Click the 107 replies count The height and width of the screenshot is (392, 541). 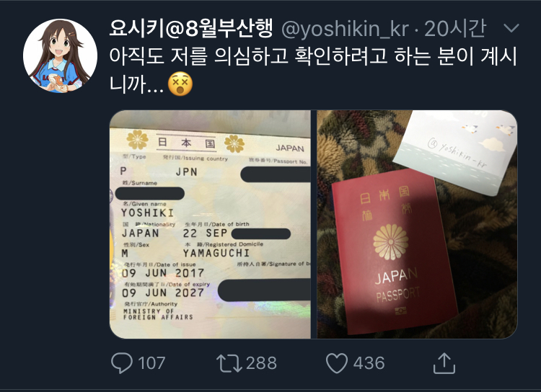coord(151,363)
